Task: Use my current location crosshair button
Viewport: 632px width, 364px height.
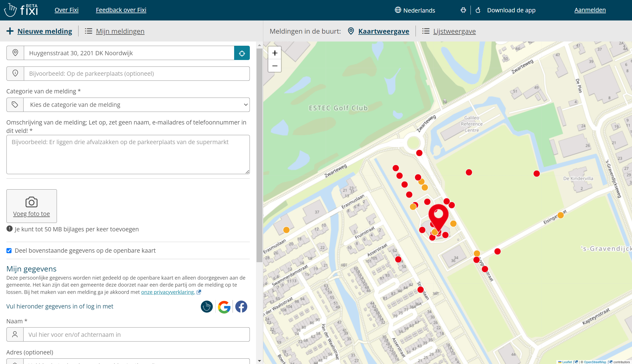Action: (242, 53)
